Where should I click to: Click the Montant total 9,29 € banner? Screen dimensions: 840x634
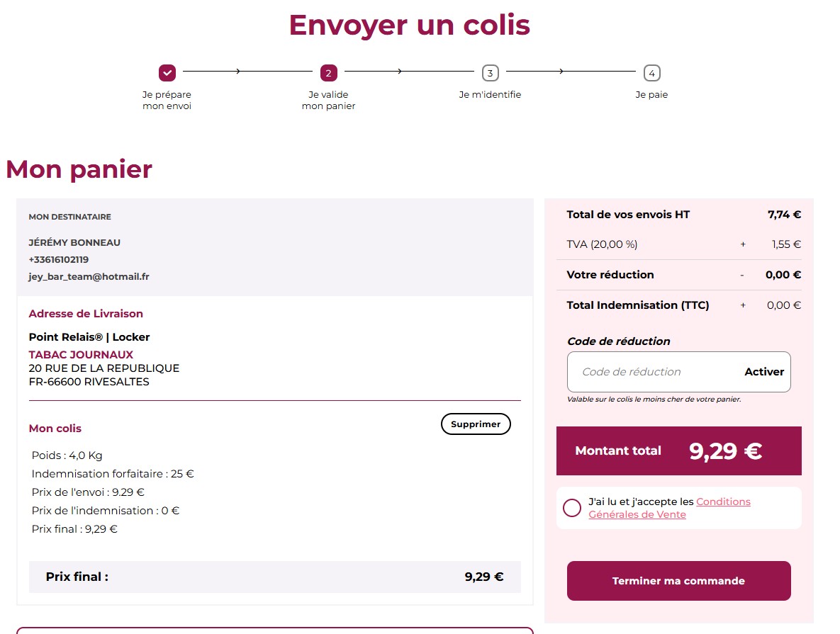point(678,451)
